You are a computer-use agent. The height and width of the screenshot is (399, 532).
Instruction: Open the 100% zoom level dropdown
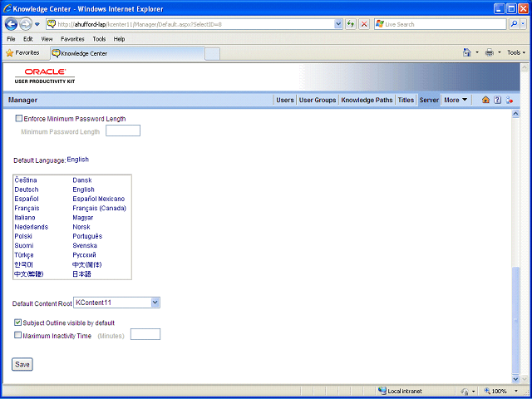[x=515, y=391]
